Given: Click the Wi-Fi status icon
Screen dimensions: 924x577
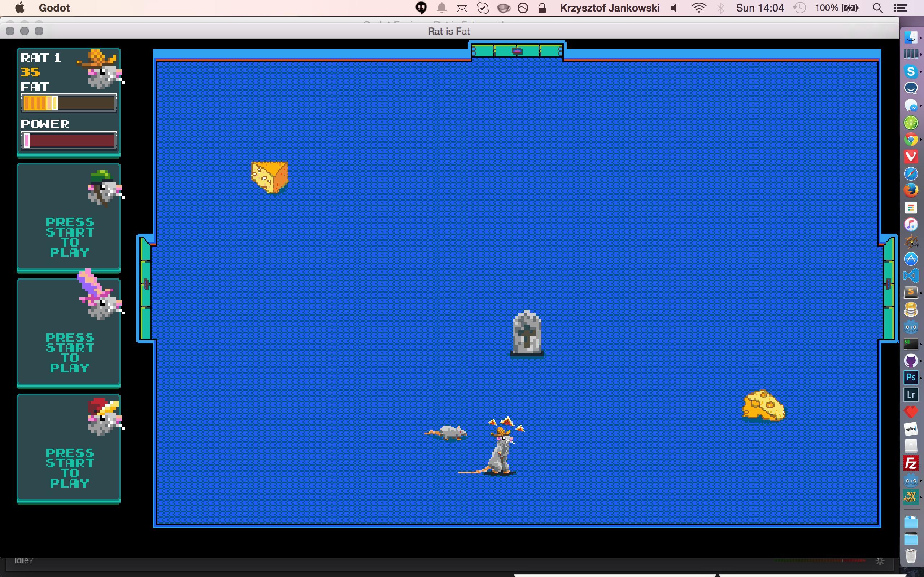Looking at the screenshot, I should 698,8.
